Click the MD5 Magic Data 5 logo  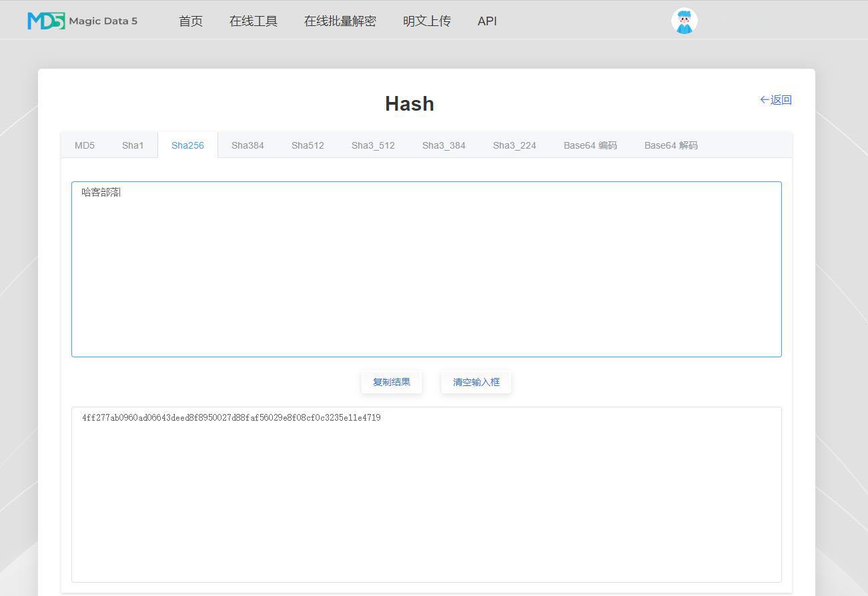pos(80,20)
